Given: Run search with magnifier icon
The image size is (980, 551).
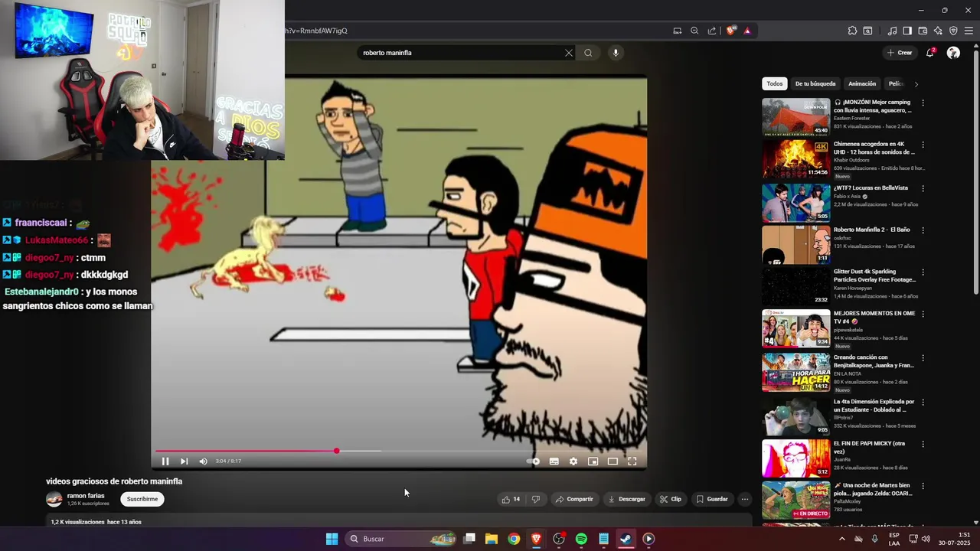Looking at the screenshot, I should tap(588, 53).
